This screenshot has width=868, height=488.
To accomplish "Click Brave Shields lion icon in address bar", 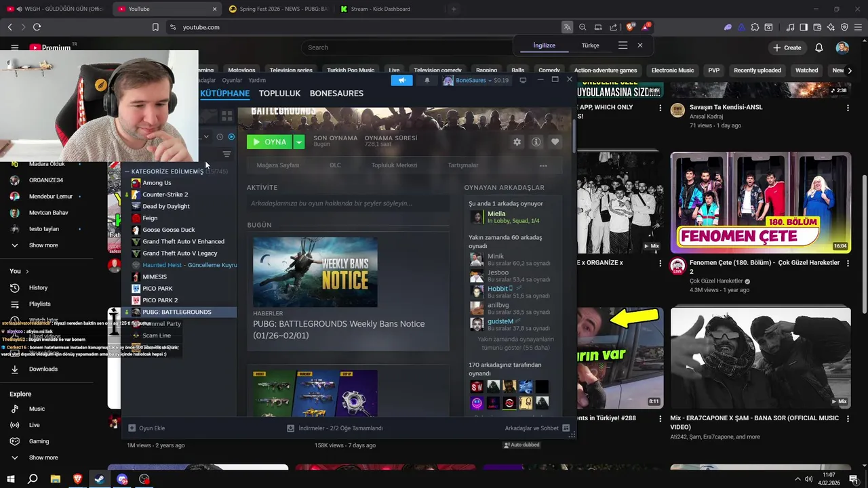I will [x=630, y=27].
